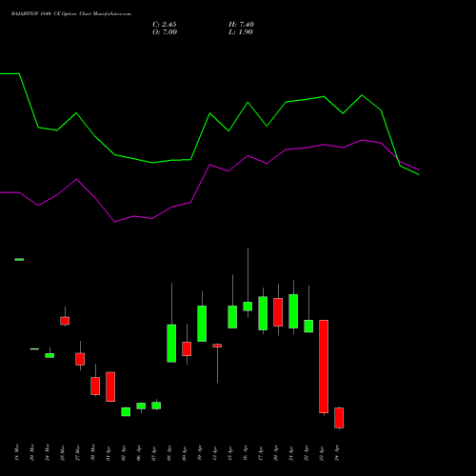Image resolution: width=476 pixels, height=476 pixels.
Task: Click the '02 Apr' date axis label
Action: tap(123, 452)
